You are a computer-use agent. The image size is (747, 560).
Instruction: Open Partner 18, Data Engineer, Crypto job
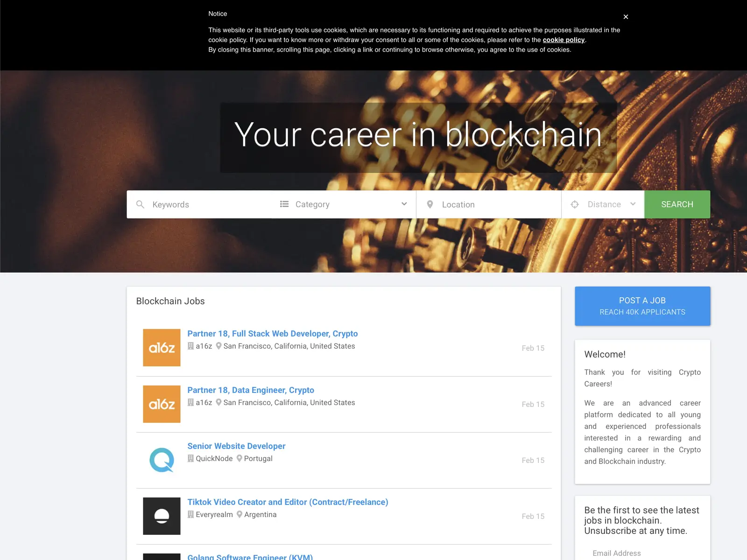coord(251,390)
